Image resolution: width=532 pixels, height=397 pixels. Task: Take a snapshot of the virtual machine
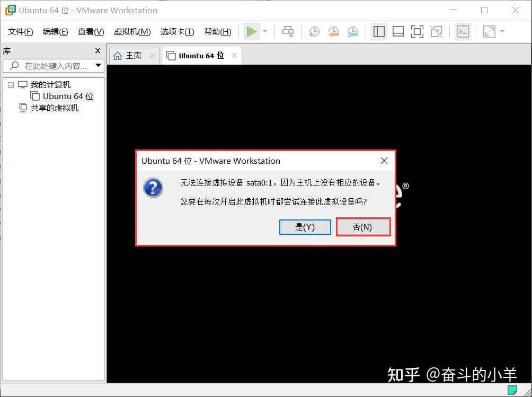click(314, 31)
